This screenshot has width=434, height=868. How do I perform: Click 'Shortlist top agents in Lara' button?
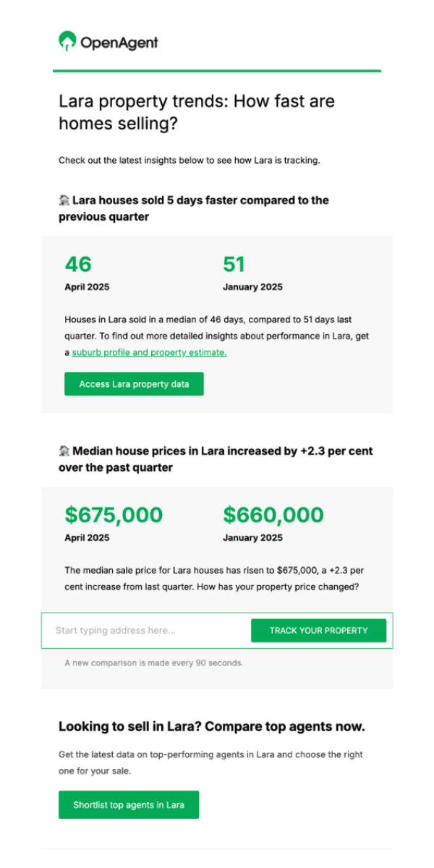click(129, 804)
